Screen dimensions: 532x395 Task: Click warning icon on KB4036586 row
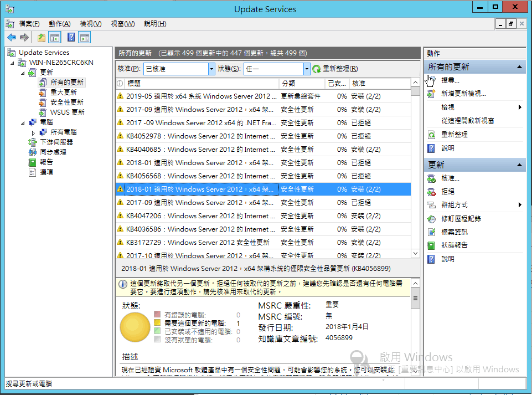[x=120, y=229]
